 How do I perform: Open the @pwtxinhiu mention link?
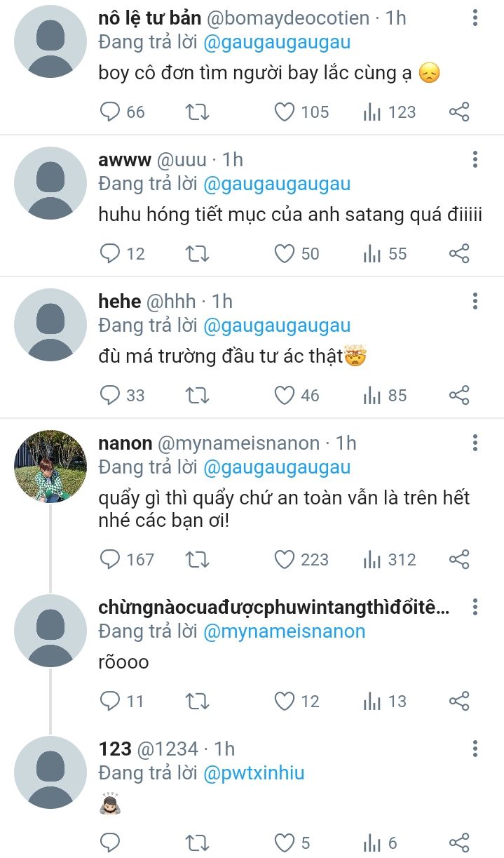(254, 773)
